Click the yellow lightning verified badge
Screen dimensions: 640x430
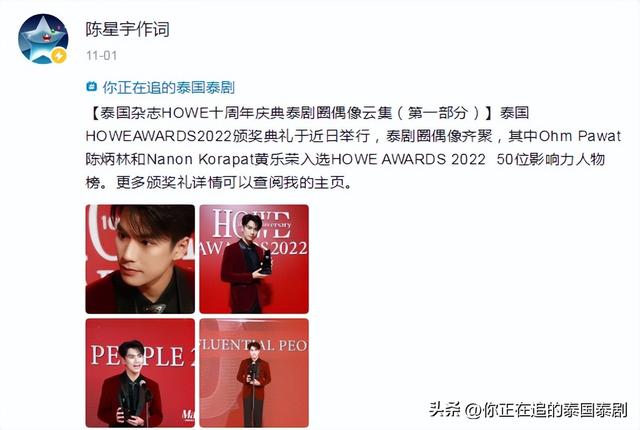[x=59, y=56]
